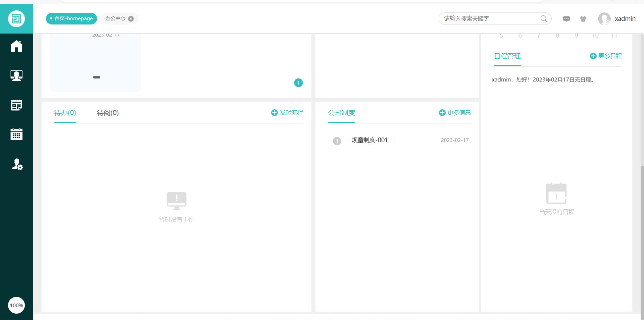The height and width of the screenshot is (320, 644).
Task: Open the theme shirt icon
Action: click(x=583, y=19)
